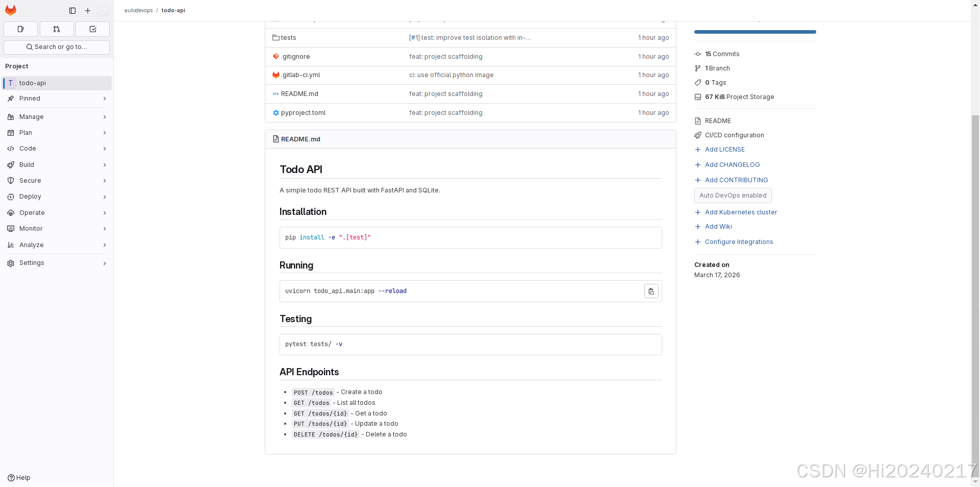
Task: Select the 'DELETE /todos/{id}' endpoint text
Action: (x=325, y=434)
